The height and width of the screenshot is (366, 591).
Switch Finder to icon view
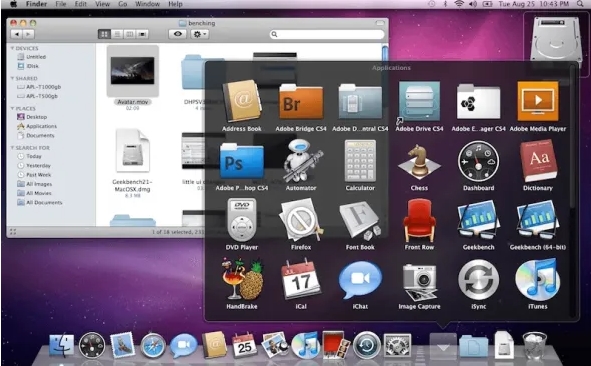104,34
